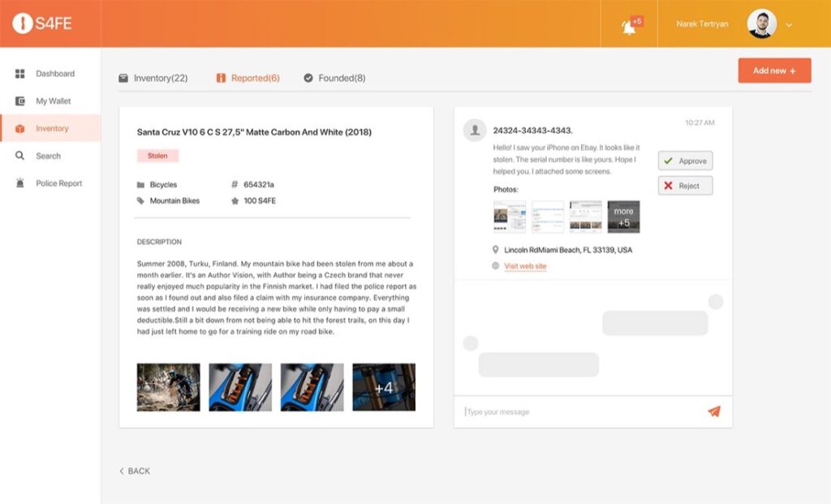Click the location pin icon

pyautogui.click(x=496, y=250)
